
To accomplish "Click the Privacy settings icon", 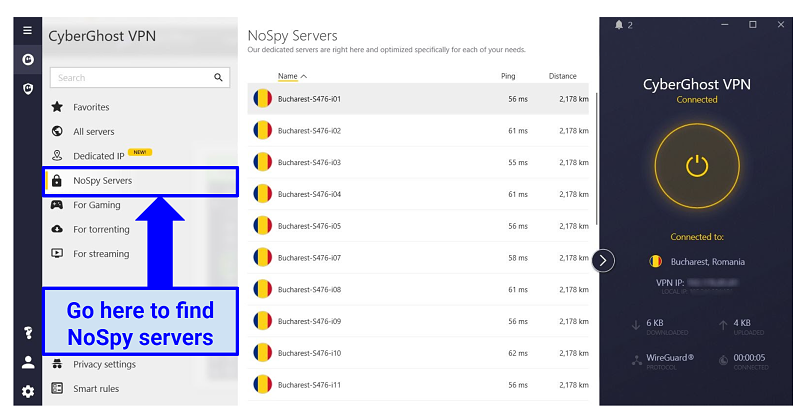I will pyautogui.click(x=57, y=364).
